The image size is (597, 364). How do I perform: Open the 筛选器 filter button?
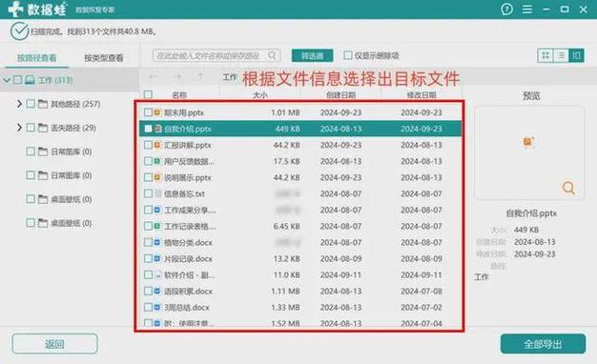[312, 55]
